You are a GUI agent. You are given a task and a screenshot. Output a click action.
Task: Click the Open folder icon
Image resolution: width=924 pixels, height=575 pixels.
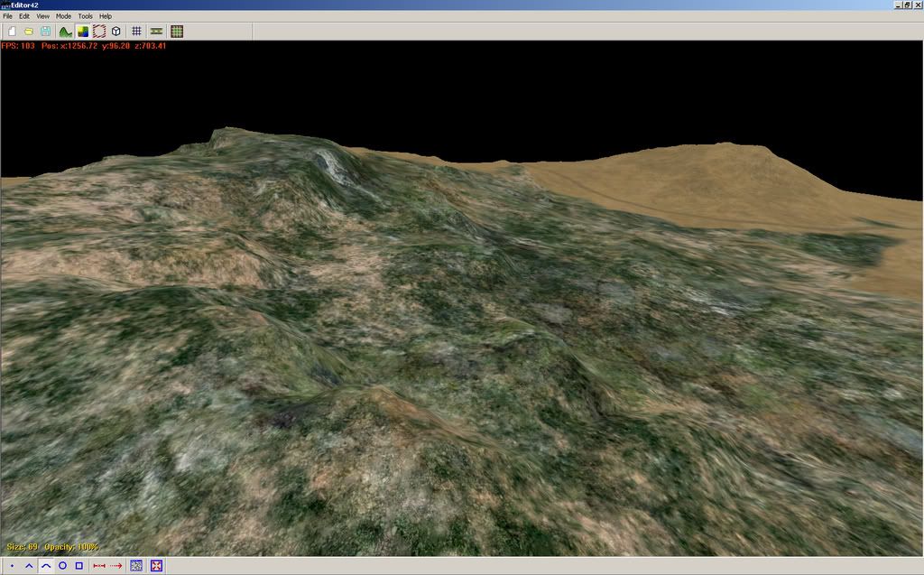click(x=29, y=32)
